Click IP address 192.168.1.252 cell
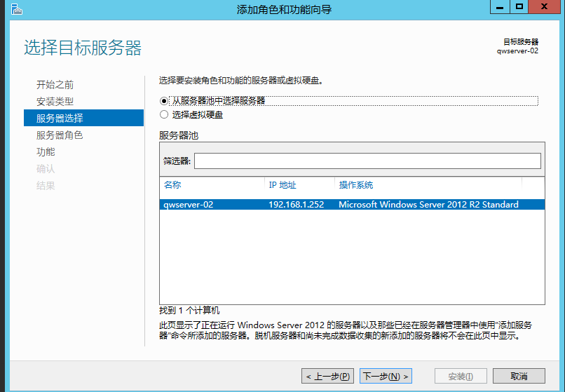 point(297,205)
